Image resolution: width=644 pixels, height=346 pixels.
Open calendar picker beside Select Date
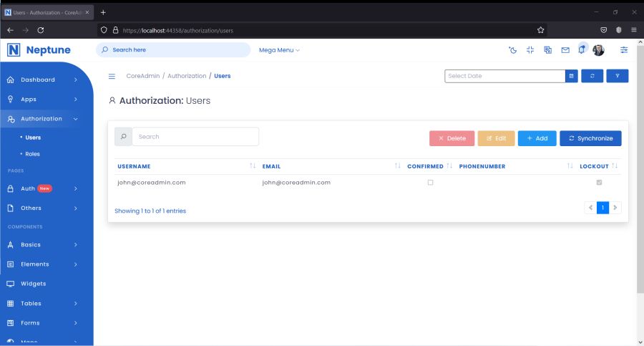[571, 76]
